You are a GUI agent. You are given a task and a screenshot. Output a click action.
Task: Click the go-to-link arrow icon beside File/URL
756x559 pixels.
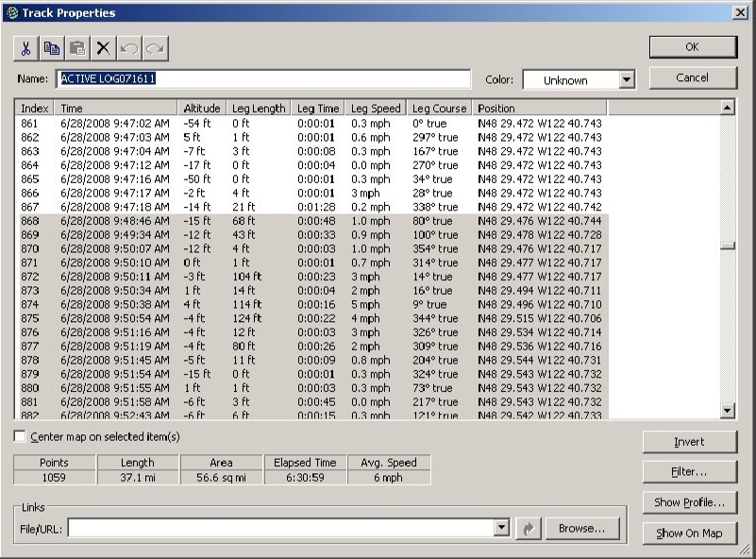pyautogui.click(x=529, y=529)
